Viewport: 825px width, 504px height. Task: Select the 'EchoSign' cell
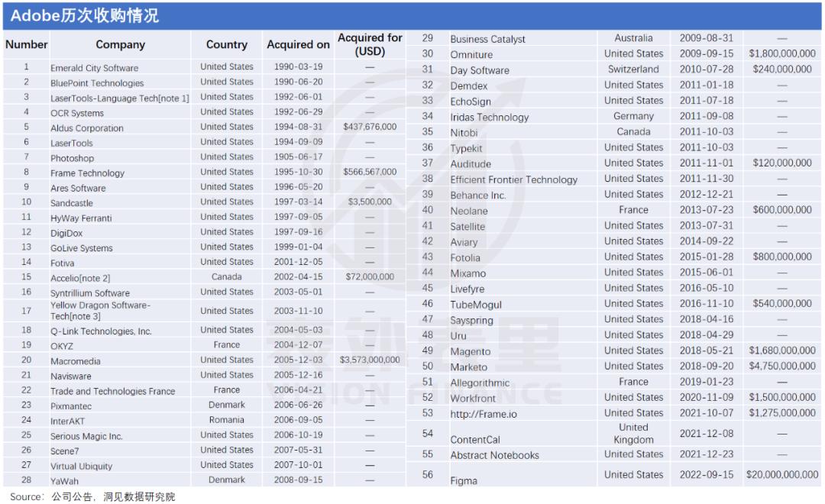coord(471,102)
